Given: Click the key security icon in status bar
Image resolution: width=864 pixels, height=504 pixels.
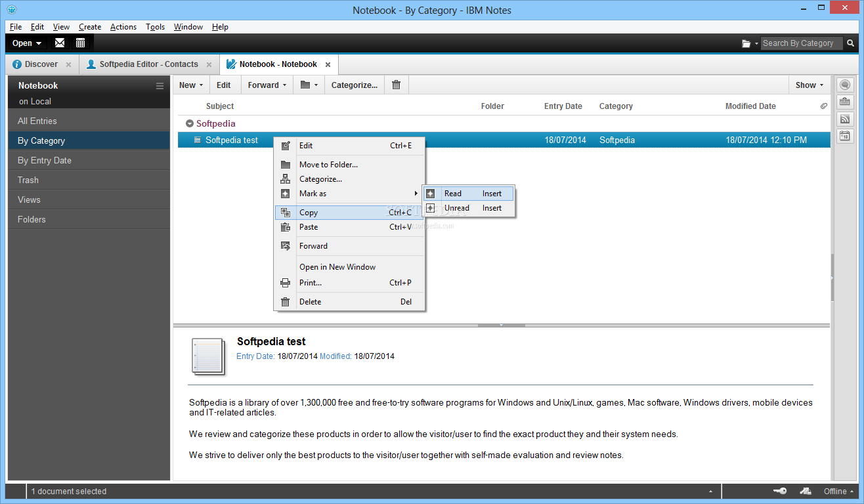Looking at the screenshot, I should pos(780,491).
